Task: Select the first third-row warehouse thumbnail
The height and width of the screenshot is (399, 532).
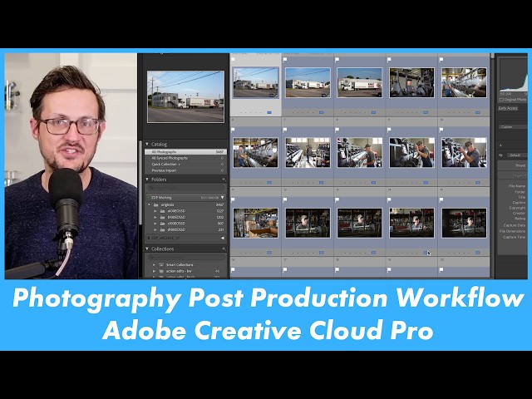Action: point(255,223)
